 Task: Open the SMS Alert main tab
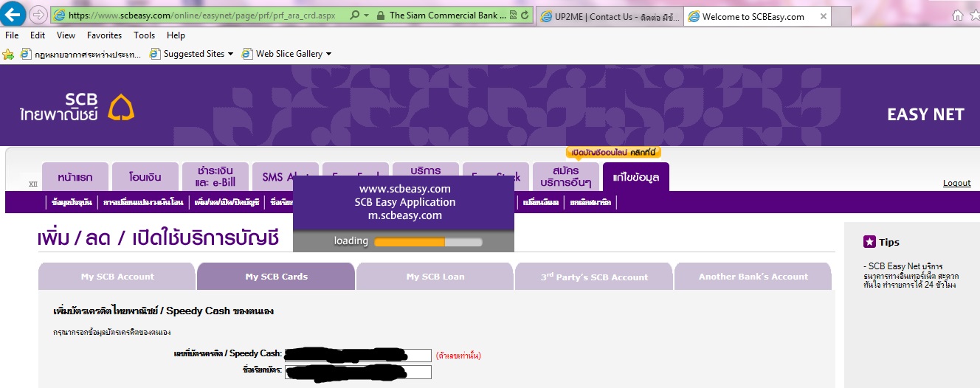point(286,177)
